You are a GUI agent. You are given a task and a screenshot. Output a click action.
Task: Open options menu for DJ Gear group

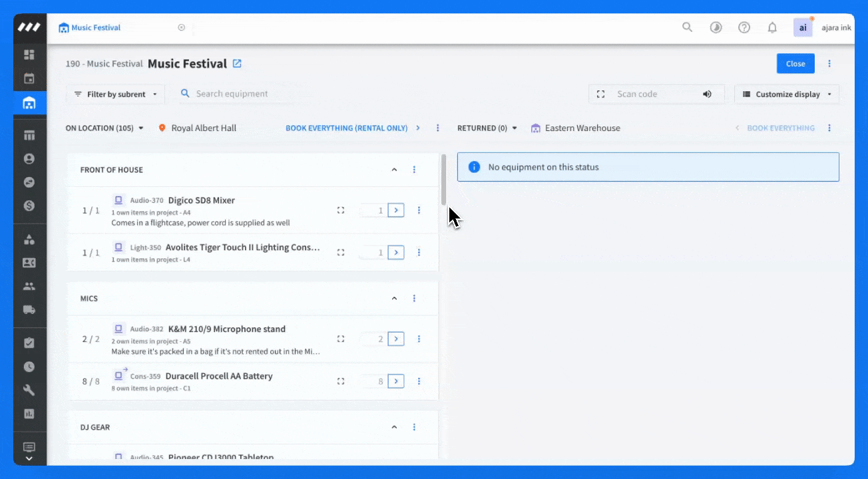pos(414,427)
